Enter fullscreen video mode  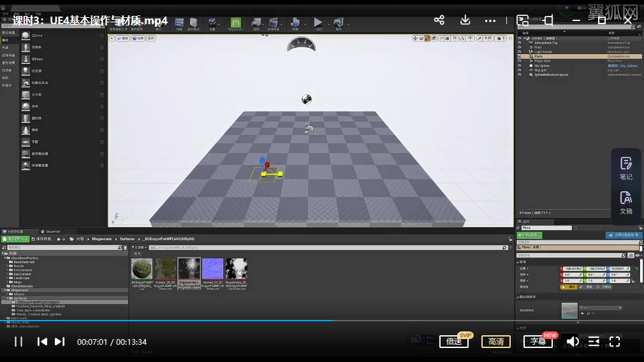click(x=615, y=342)
